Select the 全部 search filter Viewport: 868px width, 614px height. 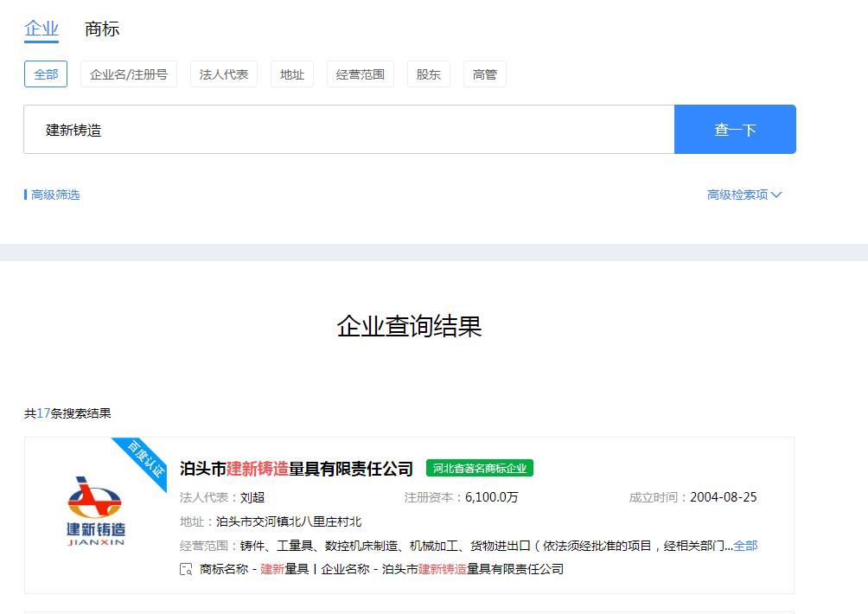pos(46,74)
